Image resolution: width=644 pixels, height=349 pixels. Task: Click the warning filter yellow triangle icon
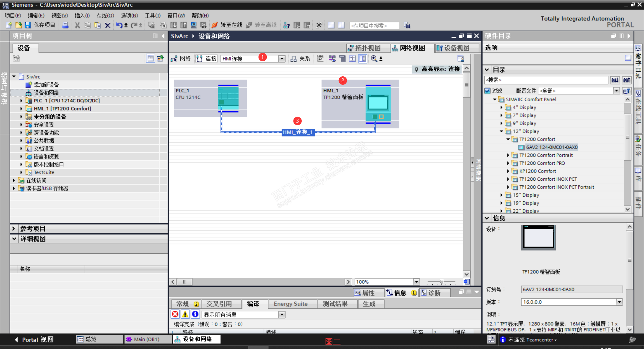point(185,314)
